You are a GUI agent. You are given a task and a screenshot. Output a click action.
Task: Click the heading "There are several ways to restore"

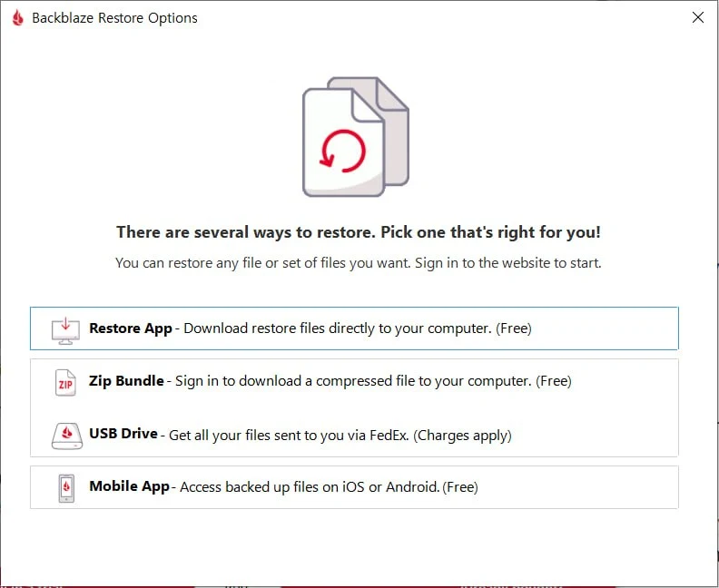click(x=246, y=232)
